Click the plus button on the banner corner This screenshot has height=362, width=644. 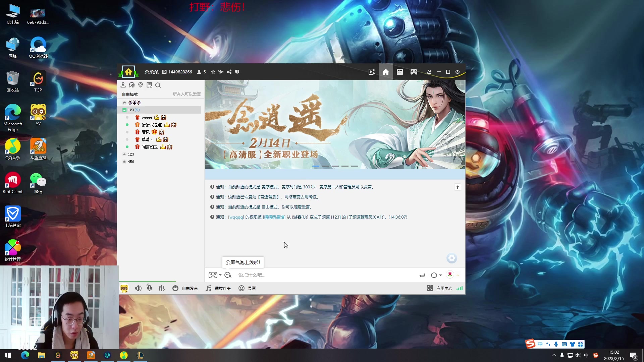pyautogui.click(x=461, y=84)
